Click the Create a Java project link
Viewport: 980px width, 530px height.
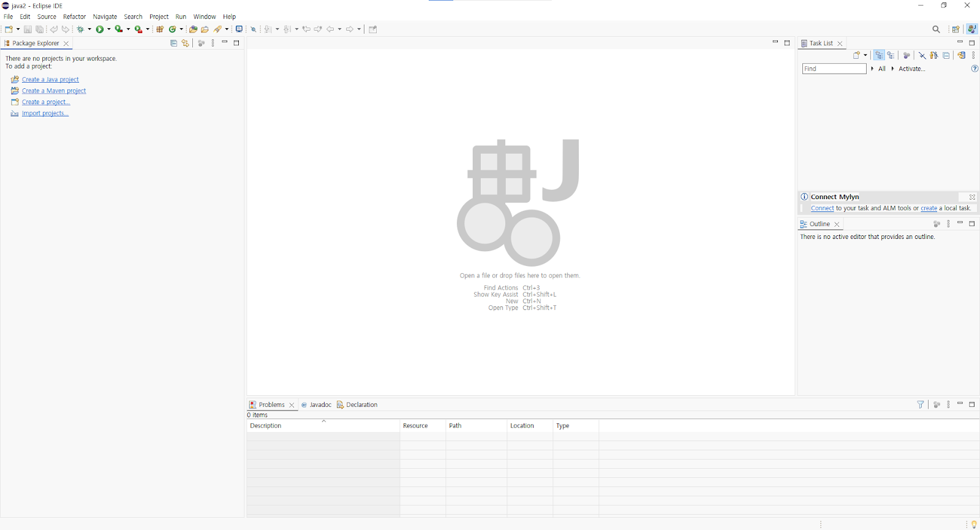coord(50,80)
